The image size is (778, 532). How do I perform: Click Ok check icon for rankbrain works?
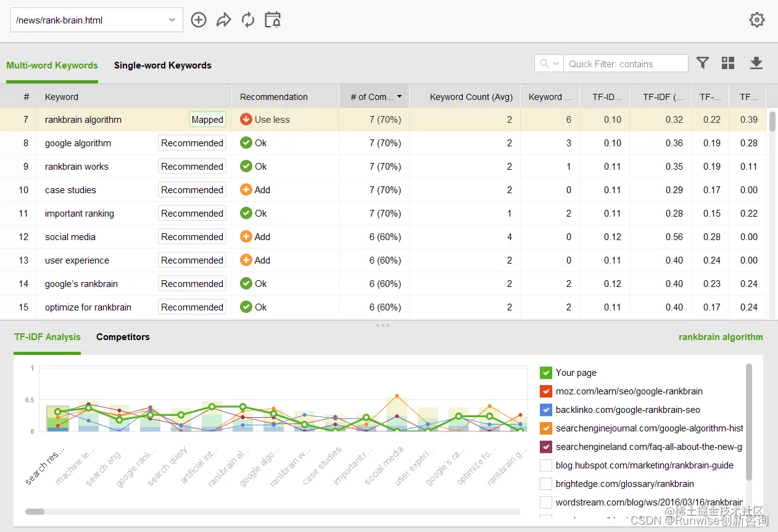(x=246, y=167)
